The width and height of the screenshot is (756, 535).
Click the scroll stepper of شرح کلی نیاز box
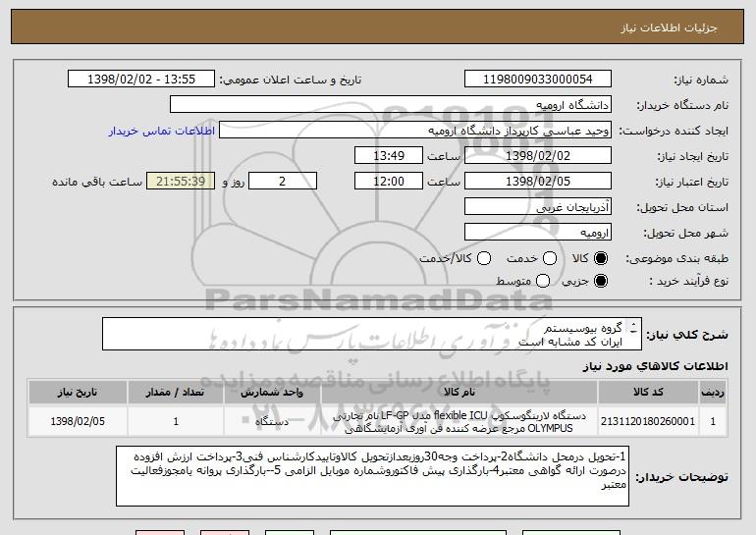(634, 328)
